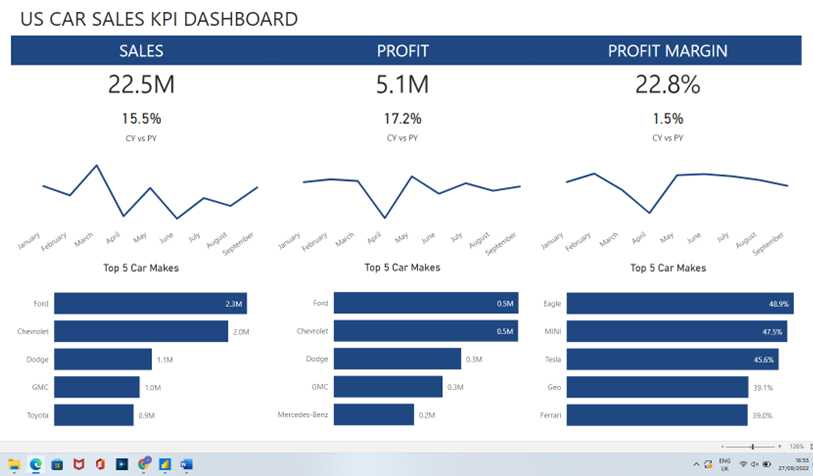Open the Office app taskbar icon

click(100, 464)
